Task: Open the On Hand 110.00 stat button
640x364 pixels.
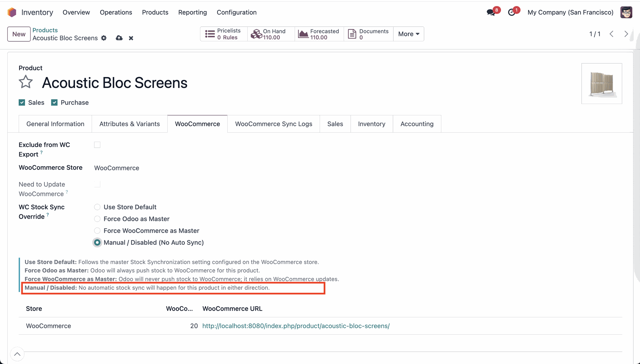Action: point(271,34)
